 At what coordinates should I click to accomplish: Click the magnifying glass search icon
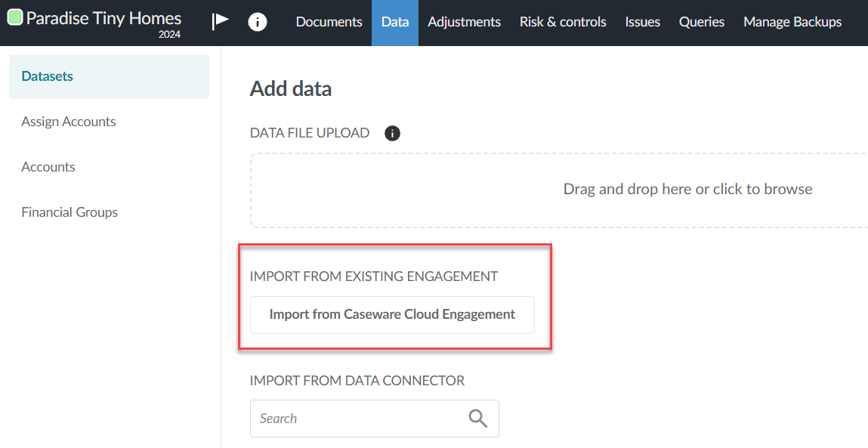477,419
